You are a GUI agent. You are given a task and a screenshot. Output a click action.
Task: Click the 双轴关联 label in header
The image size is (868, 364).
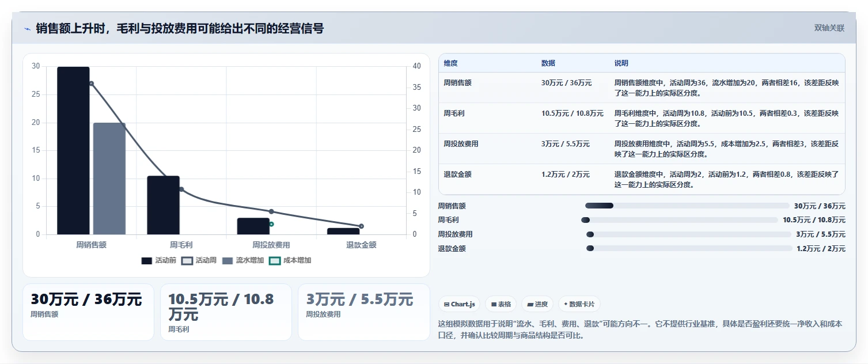click(829, 28)
